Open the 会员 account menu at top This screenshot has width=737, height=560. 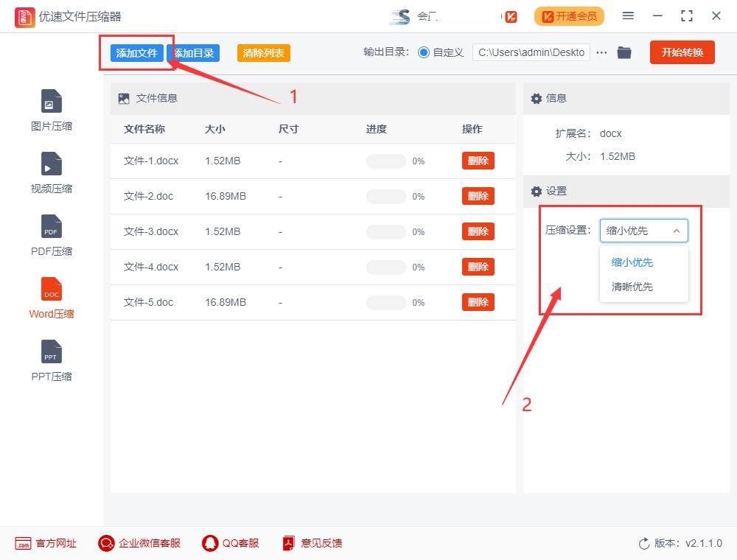(411, 15)
